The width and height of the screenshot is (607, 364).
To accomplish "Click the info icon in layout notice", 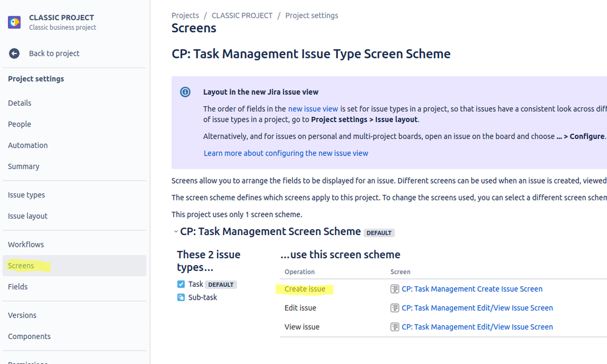I will click(185, 92).
